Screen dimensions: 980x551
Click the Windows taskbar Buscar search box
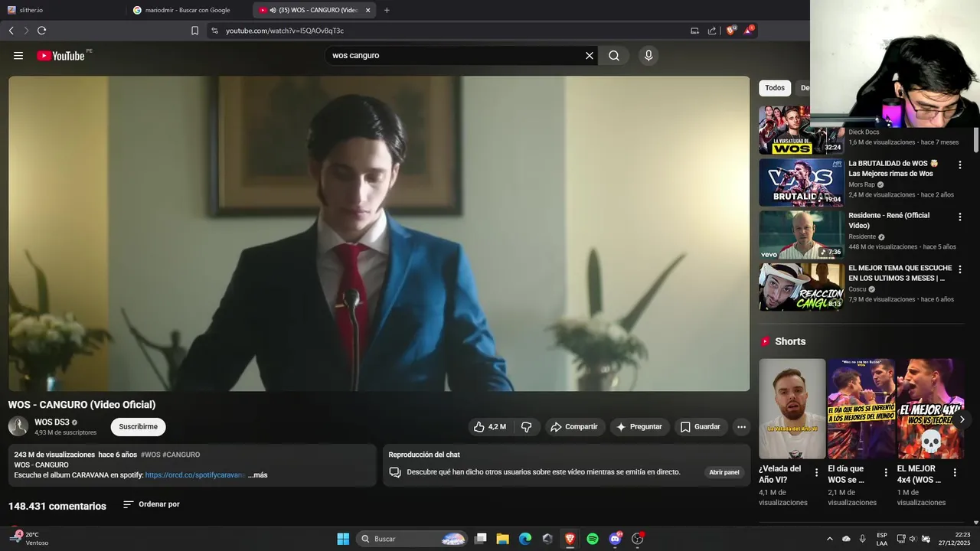[412, 539]
